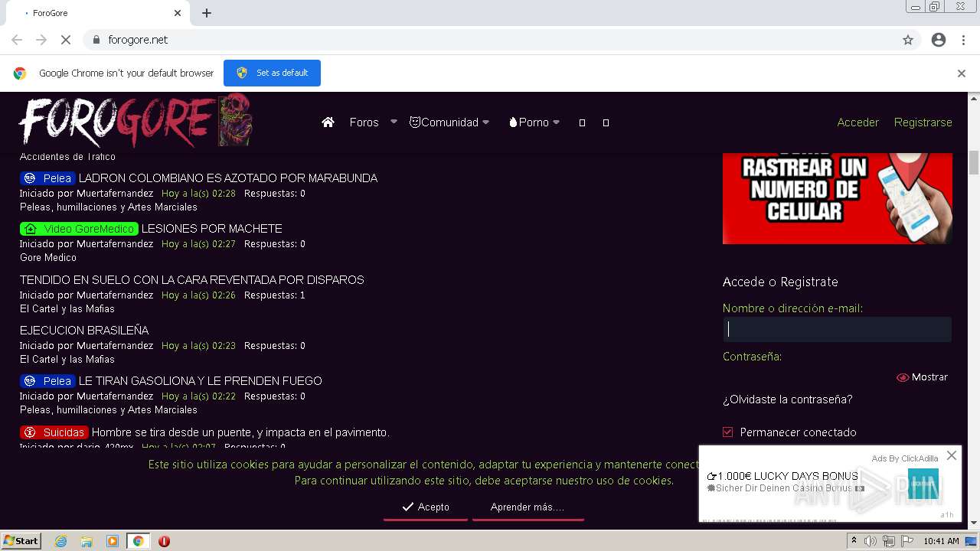Click the home icon in forum navbar
This screenshot has width=980, height=551.
point(328,122)
